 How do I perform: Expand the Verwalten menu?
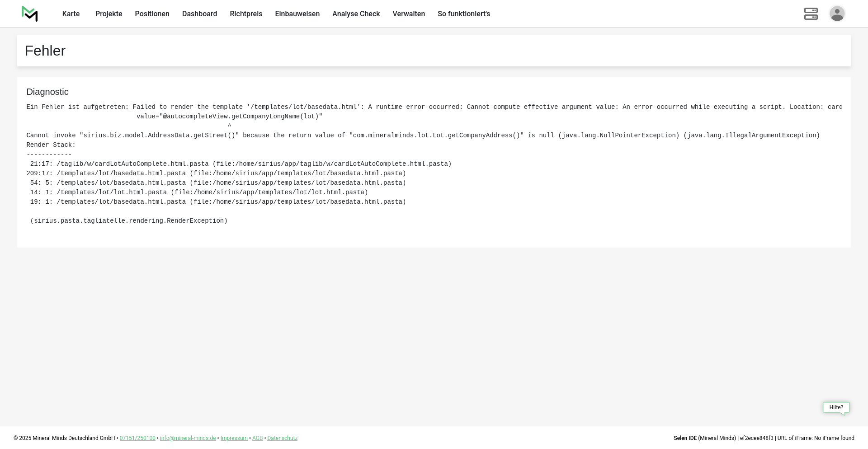409,14
